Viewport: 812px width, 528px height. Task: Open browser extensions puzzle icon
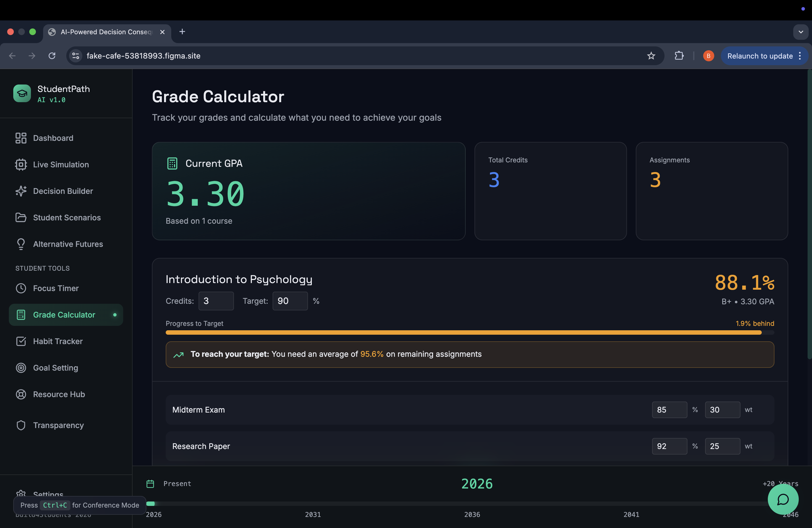pos(679,56)
